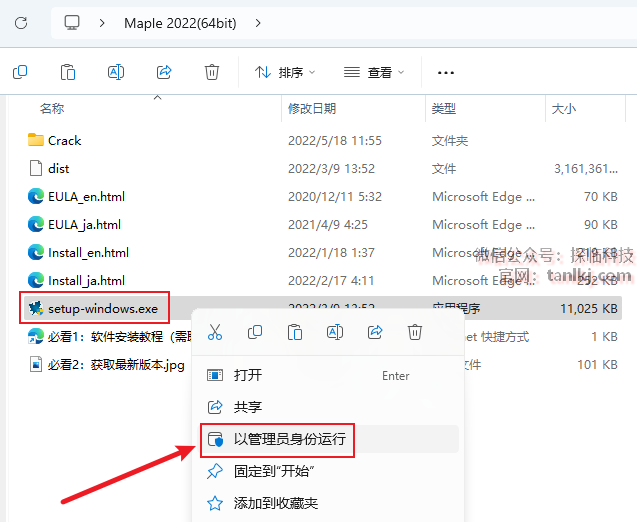Image resolution: width=637 pixels, height=522 pixels.
Task: Select the EULA_ja.html file
Action: [x=74, y=225]
